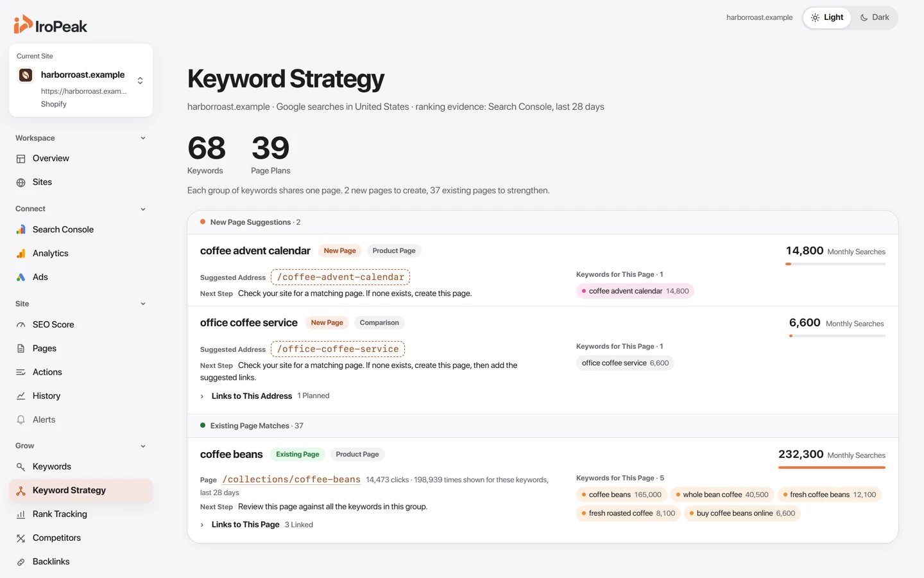Click the office coffee service keyword chip
Image resolution: width=924 pixels, height=578 pixels.
(625, 363)
